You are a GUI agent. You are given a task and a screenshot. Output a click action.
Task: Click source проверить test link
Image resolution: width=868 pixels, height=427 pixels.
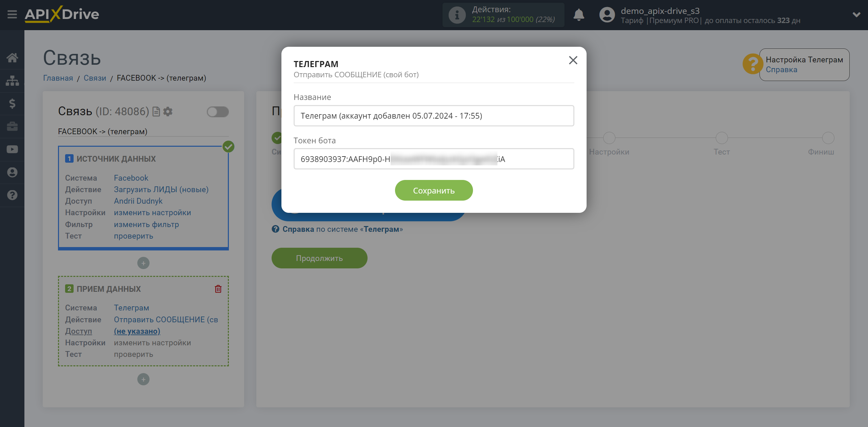click(133, 236)
